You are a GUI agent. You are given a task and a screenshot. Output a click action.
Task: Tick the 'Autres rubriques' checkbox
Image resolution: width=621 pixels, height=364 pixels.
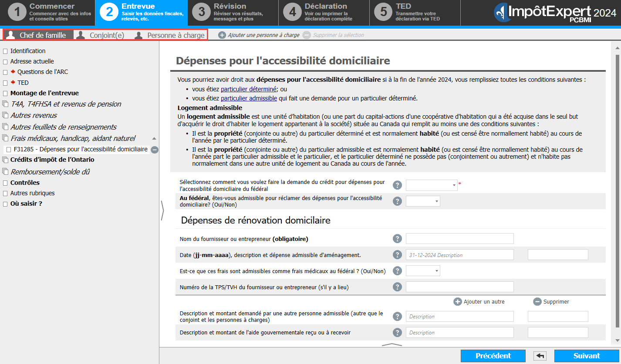pos(5,194)
